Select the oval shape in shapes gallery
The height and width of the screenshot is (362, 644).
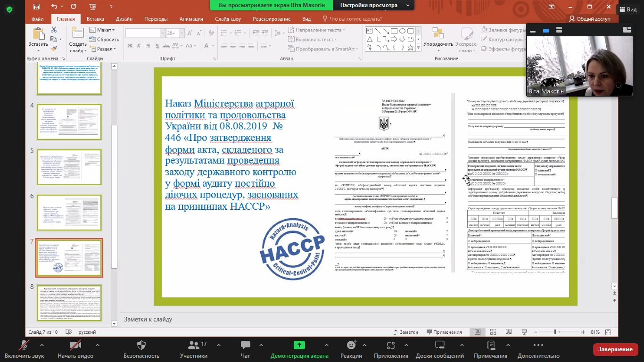(x=402, y=31)
